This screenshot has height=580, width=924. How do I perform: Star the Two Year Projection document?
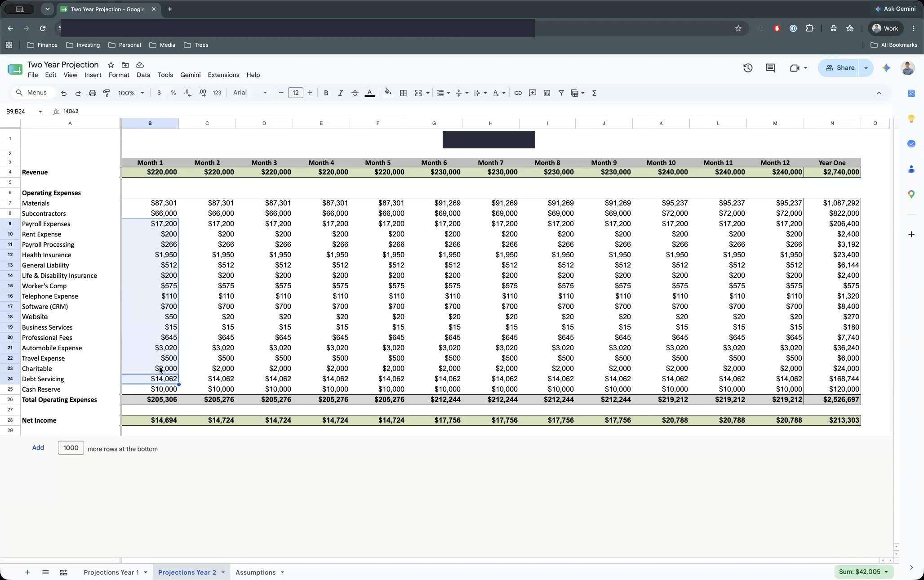click(x=111, y=65)
